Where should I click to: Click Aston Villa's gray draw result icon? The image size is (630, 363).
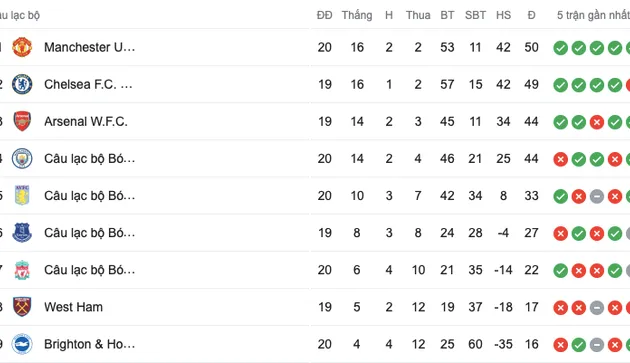597,197
